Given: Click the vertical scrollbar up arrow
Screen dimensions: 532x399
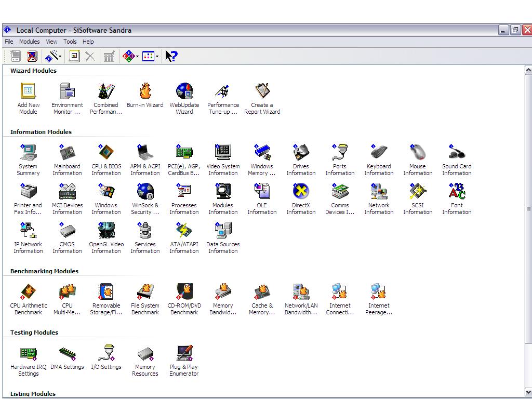Looking at the screenshot, I should point(528,70).
